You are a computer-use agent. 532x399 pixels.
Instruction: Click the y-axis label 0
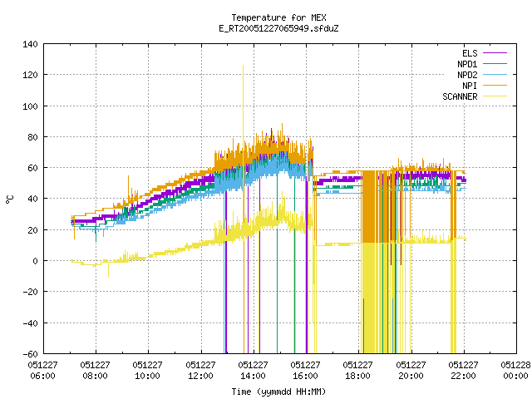click(x=35, y=261)
